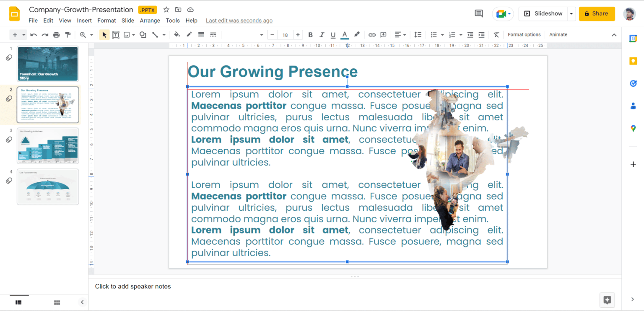Insert a comment on the slide

pos(383,34)
